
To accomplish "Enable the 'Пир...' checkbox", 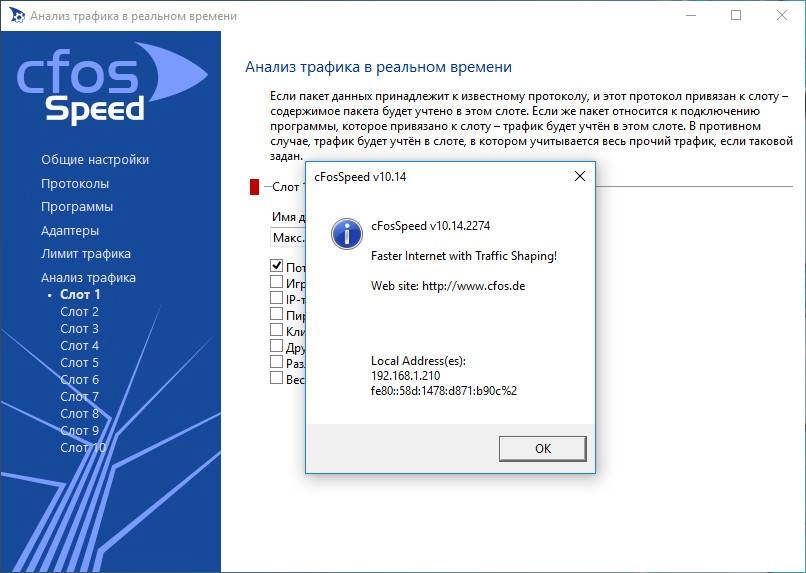I will click(277, 313).
